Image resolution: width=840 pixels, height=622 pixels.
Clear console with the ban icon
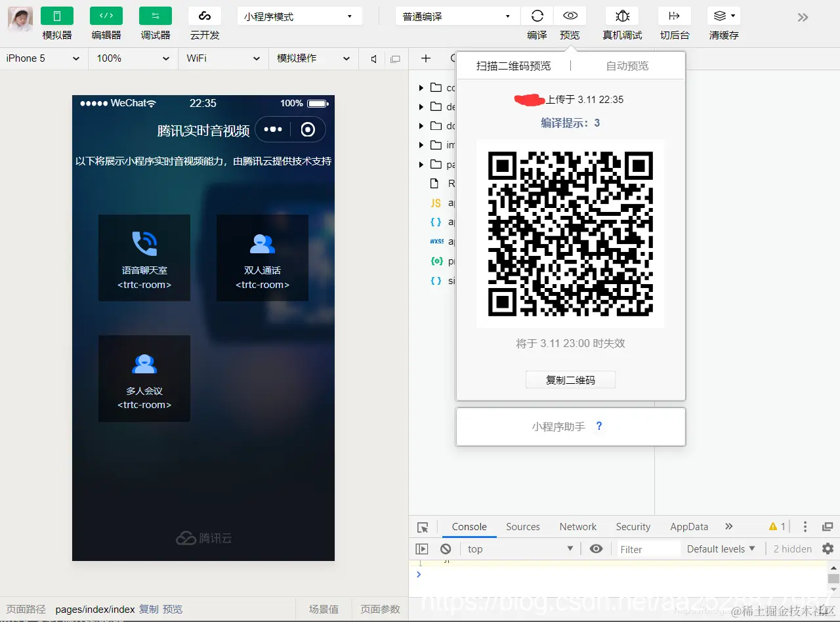tap(446, 549)
